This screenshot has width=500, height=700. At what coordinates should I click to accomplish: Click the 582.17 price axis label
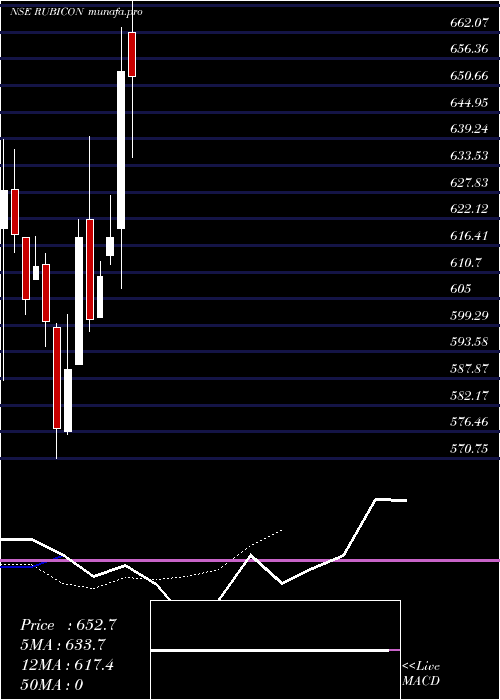click(x=469, y=396)
